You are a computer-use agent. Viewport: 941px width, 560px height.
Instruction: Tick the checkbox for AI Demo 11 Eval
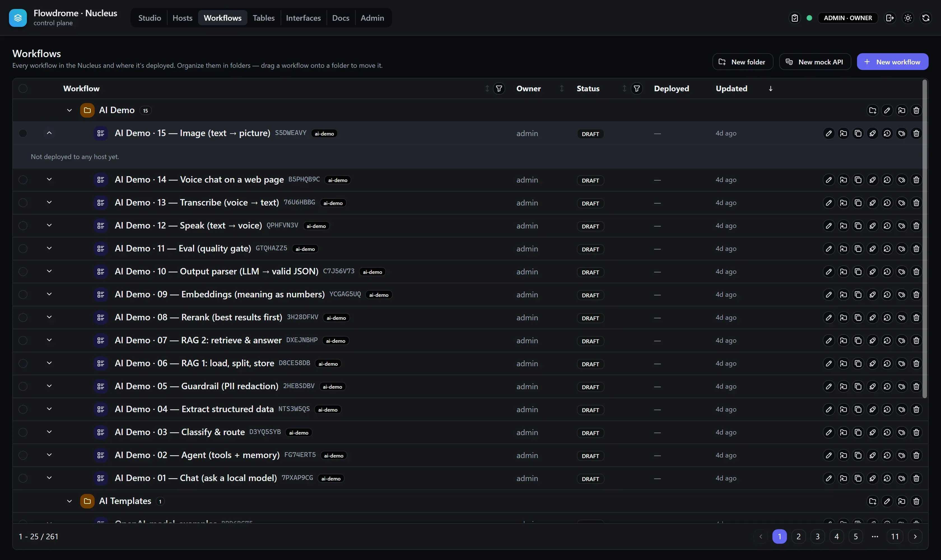pos(23,249)
